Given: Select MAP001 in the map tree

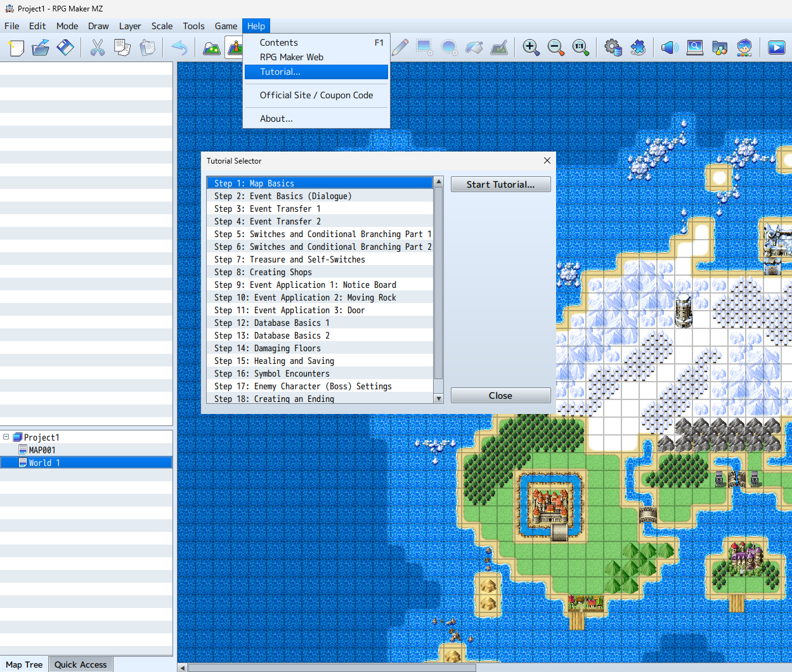Looking at the screenshot, I should tap(42, 450).
